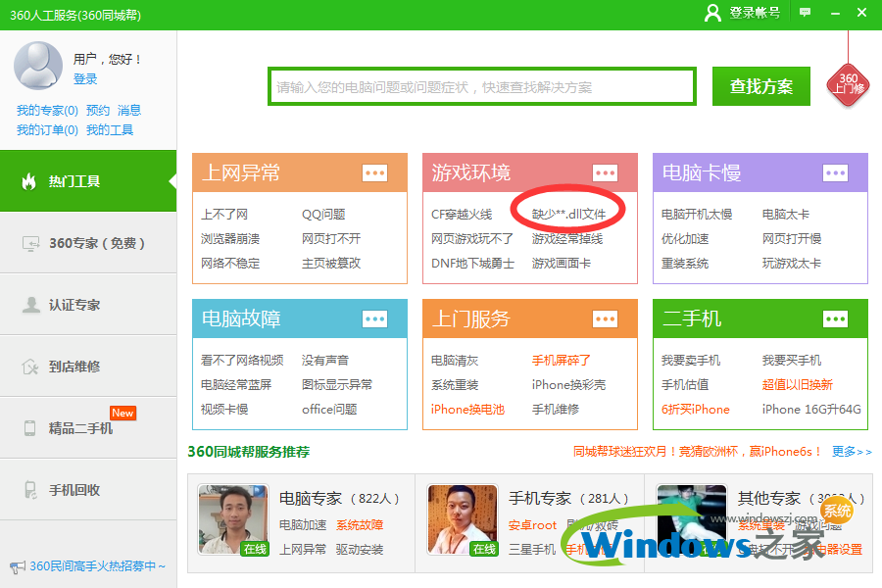This screenshot has width=882, height=588.
Task: Focus the computer problem search input field
Action: tap(482, 87)
